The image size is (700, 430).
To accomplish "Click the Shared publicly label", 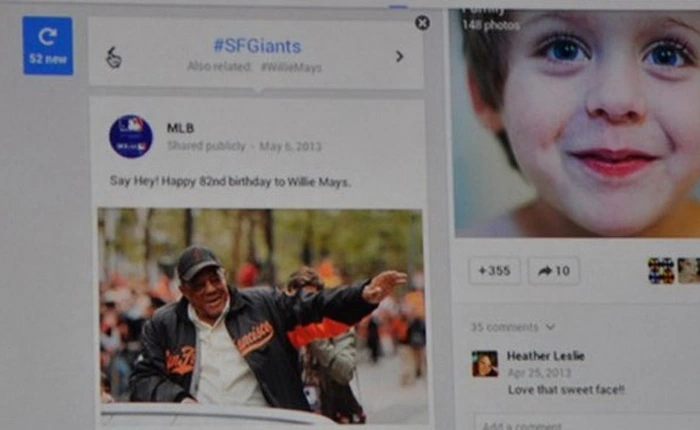I will [x=206, y=146].
